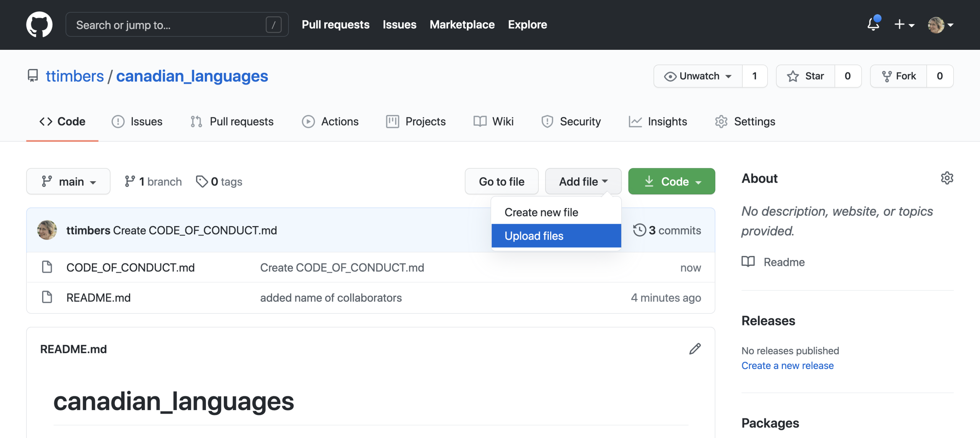Open the user profile avatar menu
Image resolution: width=980 pixels, height=438 pixels.
[940, 25]
